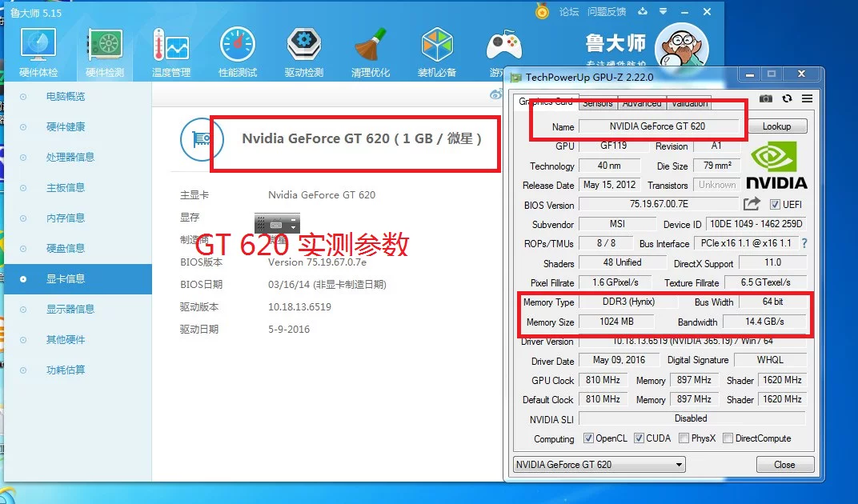This screenshot has height=504, width=858.
Task: Take GPU-Z screenshot with camera icon
Action: [x=765, y=98]
